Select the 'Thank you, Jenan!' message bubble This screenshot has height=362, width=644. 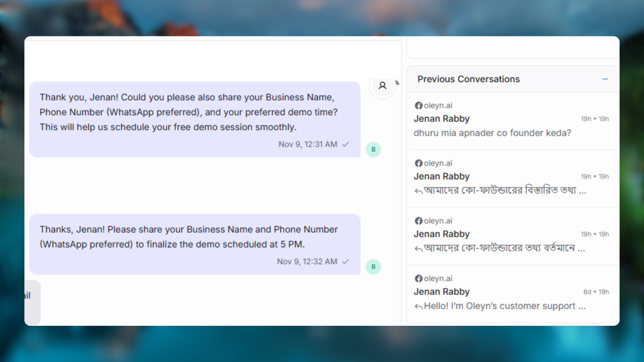pos(188,113)
